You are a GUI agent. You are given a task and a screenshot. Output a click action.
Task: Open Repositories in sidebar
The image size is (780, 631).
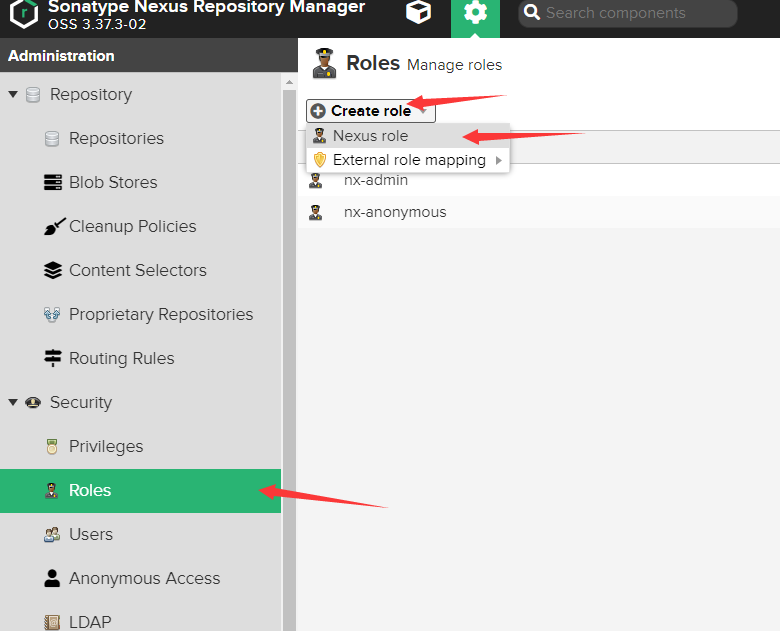116,138
